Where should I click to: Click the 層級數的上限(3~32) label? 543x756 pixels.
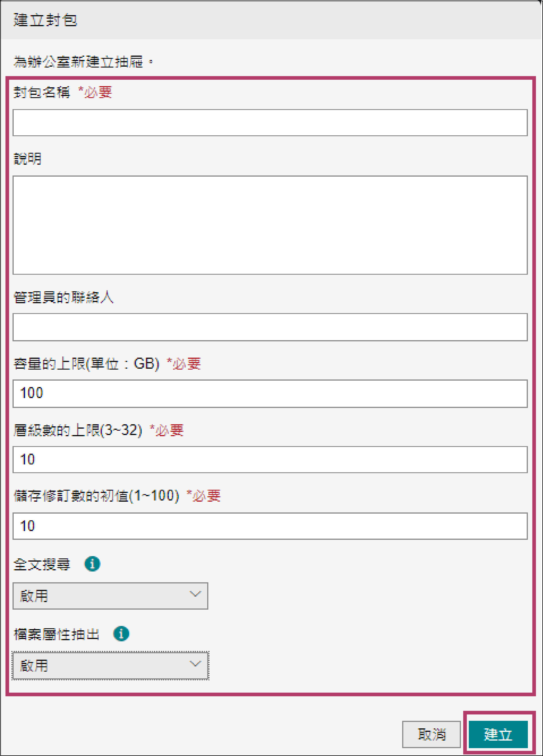78,430
